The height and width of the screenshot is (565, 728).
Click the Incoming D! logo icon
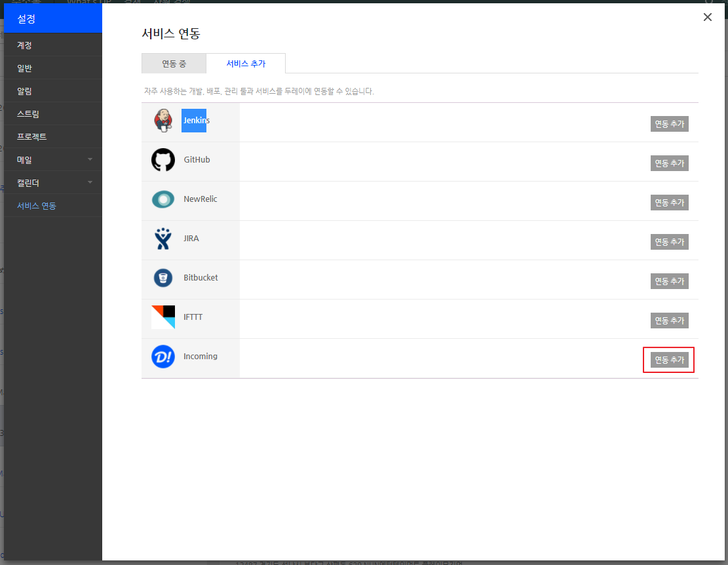click(x=163, y=357)
